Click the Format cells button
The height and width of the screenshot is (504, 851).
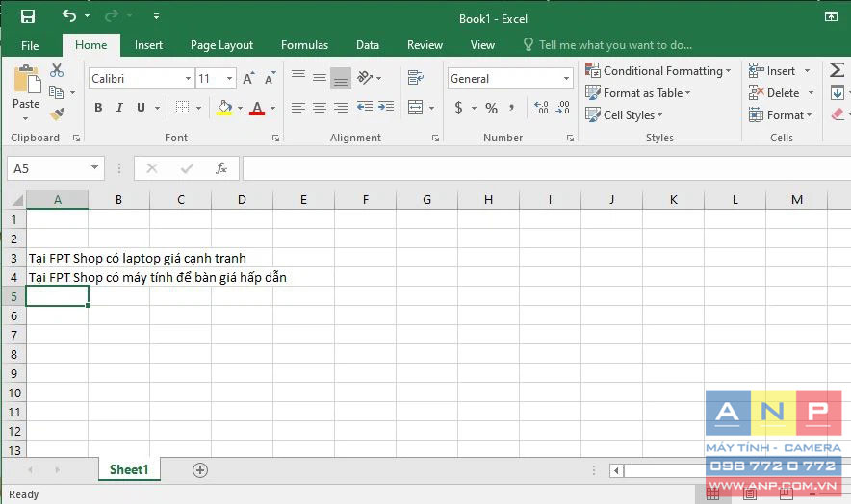[781, 115]
